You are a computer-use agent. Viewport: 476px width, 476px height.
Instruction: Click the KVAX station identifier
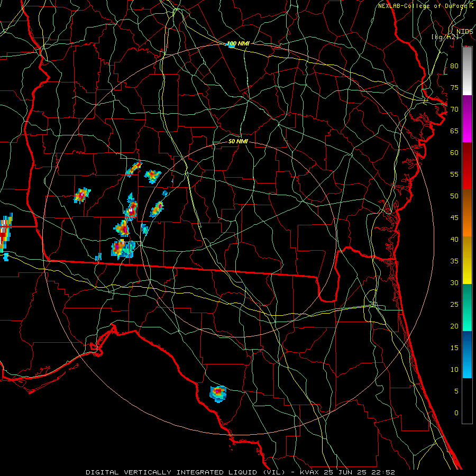pos(309,472)
